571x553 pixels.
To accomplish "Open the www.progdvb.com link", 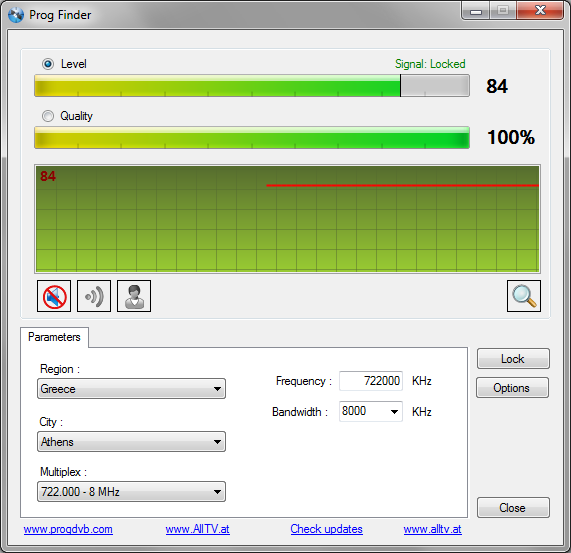I will coord(68,529).
